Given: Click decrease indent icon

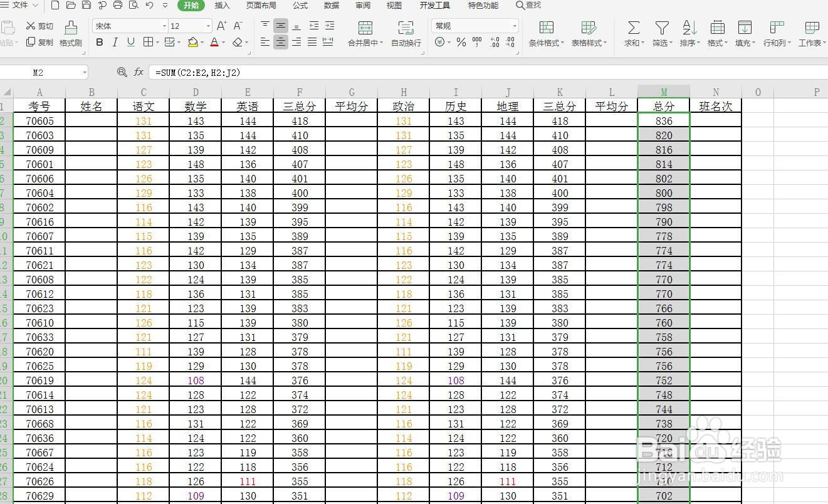Looking at the screenshot, I should click(x=313, y=26).
